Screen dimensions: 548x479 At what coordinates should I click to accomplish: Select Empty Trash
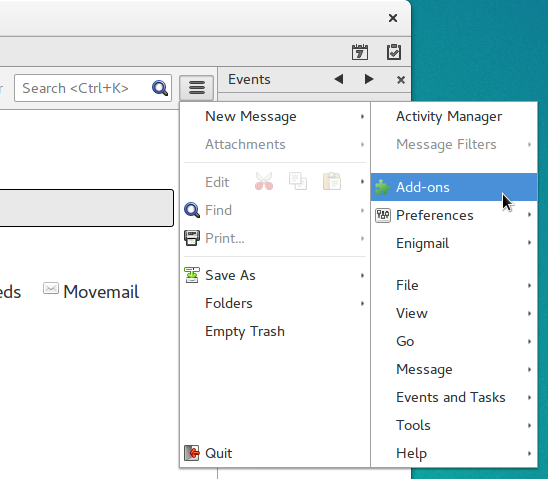(x=275, y=331)
